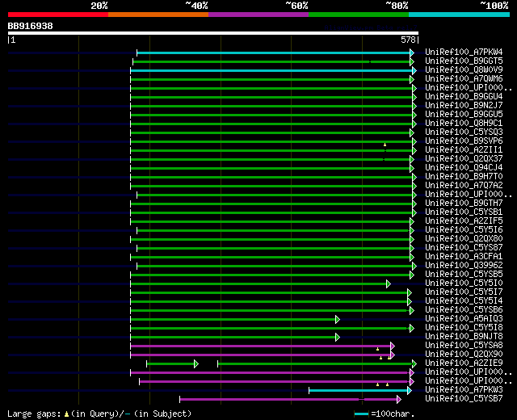Select the UniRef100_B9GTH7 label
The height and width of the screenshot is (420, 517).
click(464, 203)
